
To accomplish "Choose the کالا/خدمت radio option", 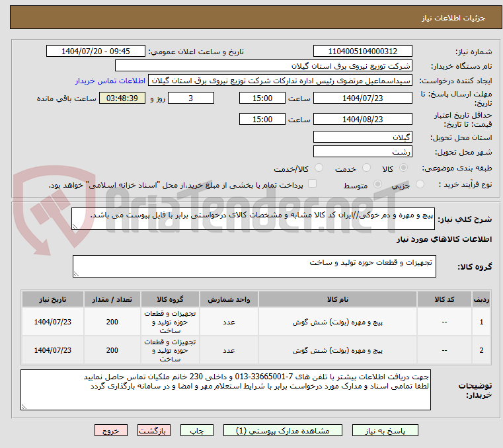I will pyautogui.click(x=319, y=168).
